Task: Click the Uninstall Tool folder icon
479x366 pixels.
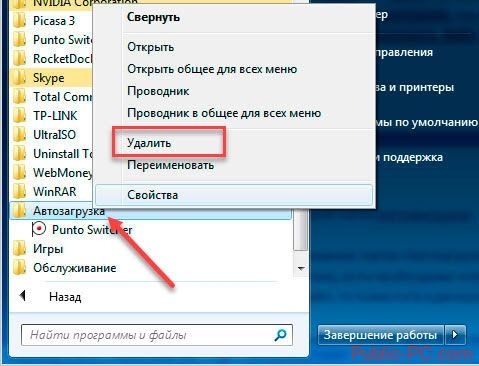Action: click(x=19, y=154)
